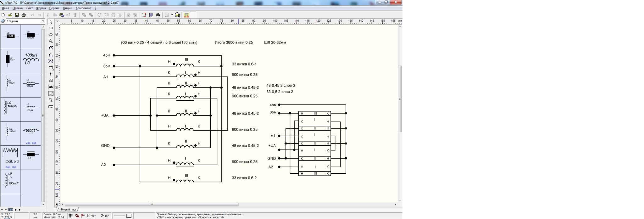Click the fill style box in status bar
Screen dimensions: 644x219
[x=129, y=216]
